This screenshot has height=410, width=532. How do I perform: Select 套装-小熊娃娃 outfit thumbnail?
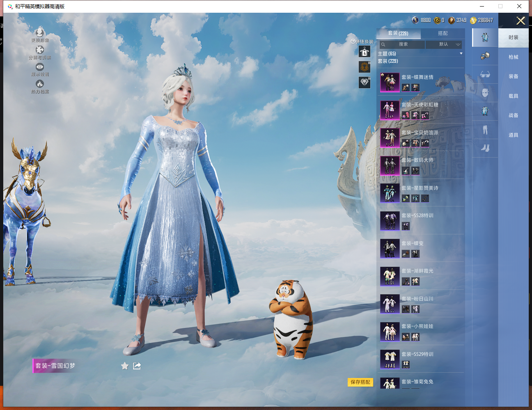390,332
